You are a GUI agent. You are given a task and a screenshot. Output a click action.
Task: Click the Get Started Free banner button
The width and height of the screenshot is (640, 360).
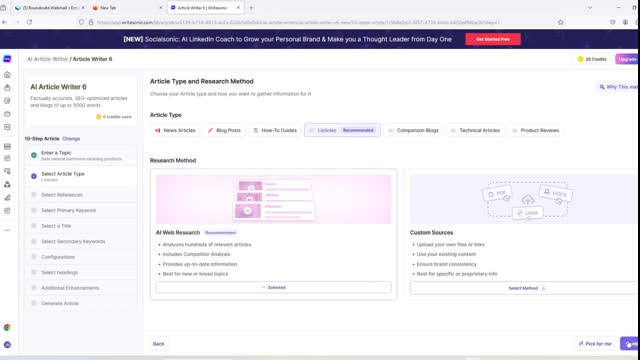493,39
